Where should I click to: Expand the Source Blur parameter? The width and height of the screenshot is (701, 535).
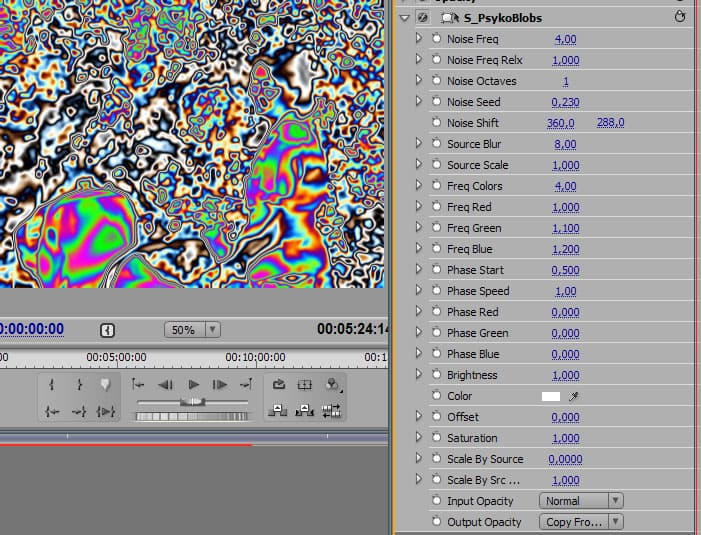[x=419, y=144]
